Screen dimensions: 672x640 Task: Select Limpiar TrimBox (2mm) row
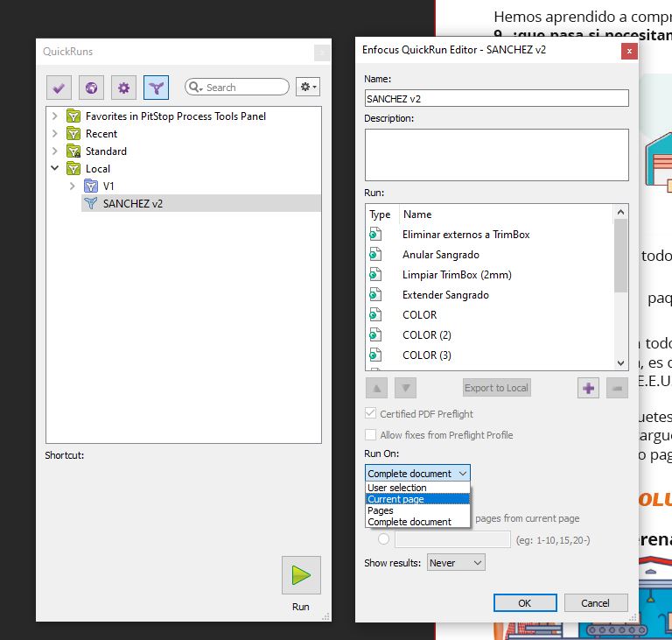(490, 275)
